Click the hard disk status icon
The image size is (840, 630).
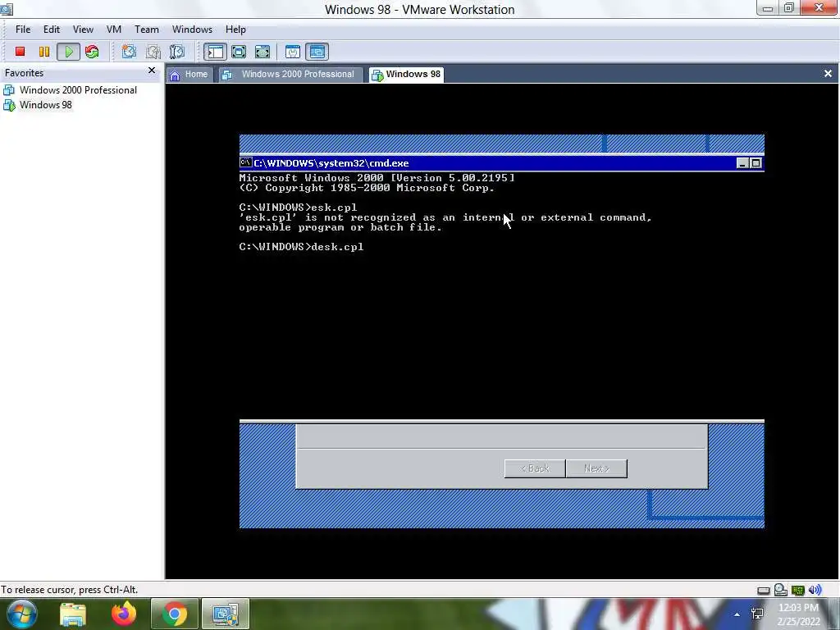[x=764, y=591]
